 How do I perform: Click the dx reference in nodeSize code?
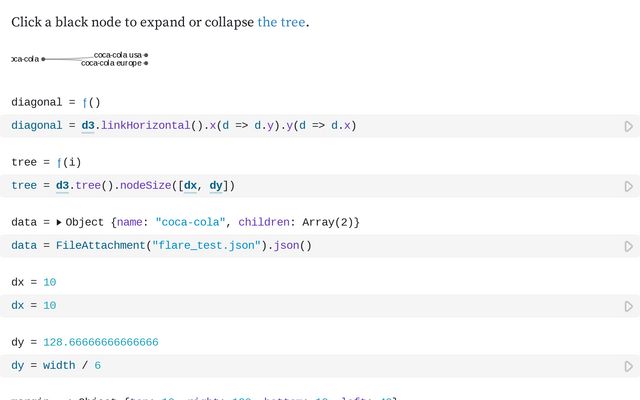coord(190,186)
